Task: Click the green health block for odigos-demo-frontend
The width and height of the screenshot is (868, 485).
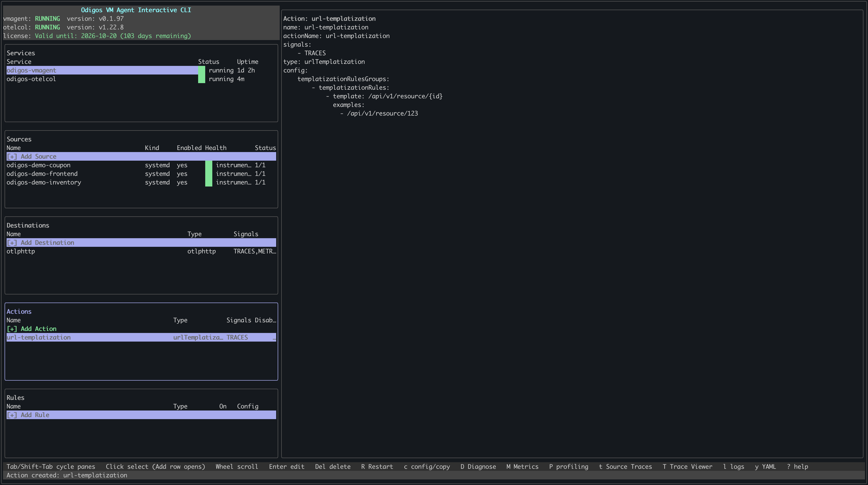Action: [209, 174]
